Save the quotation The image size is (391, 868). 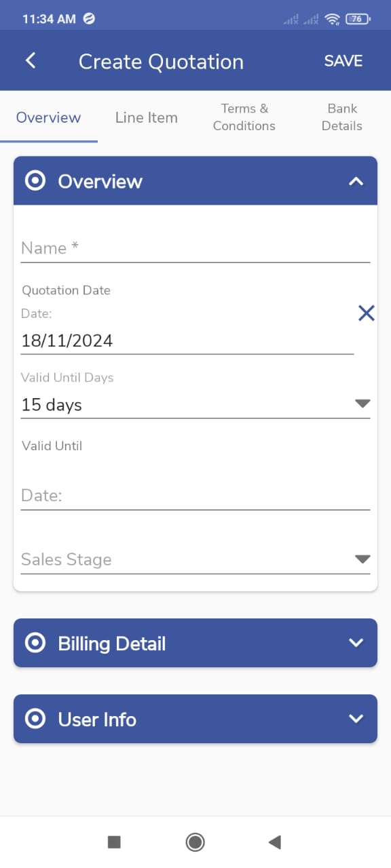(343, 60)
